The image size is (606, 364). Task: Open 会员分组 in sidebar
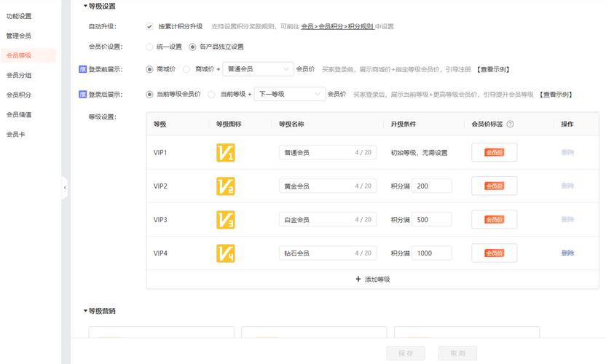click(19, 75)
